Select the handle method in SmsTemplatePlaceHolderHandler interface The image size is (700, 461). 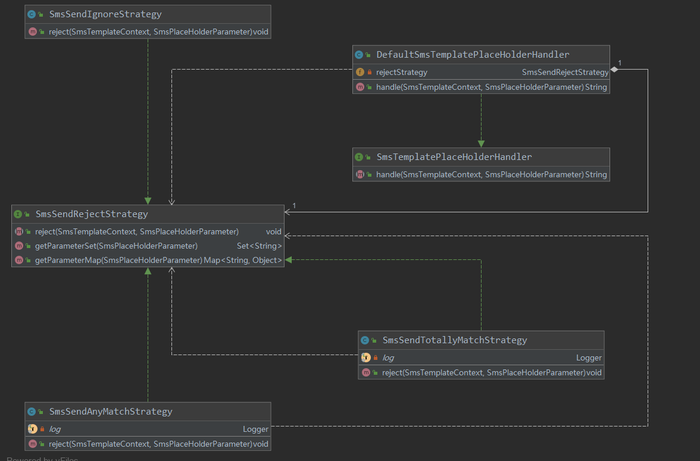[x=481, y=174]
